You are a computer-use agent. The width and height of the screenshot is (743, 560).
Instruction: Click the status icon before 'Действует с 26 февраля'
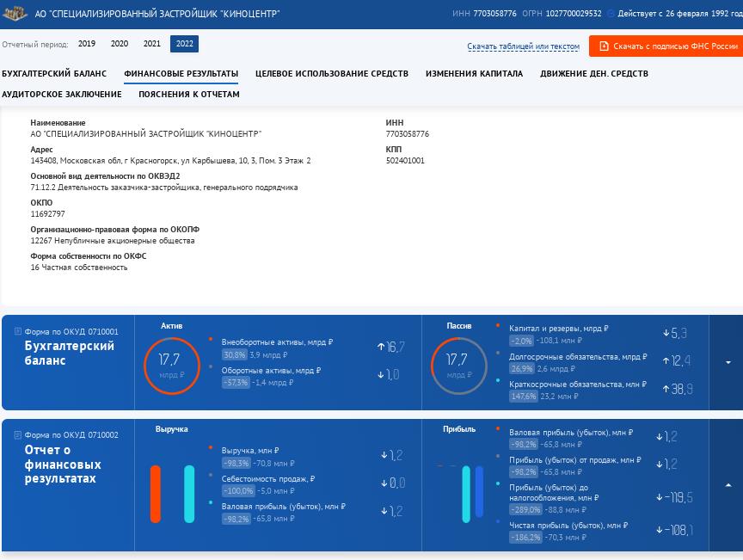611,14
